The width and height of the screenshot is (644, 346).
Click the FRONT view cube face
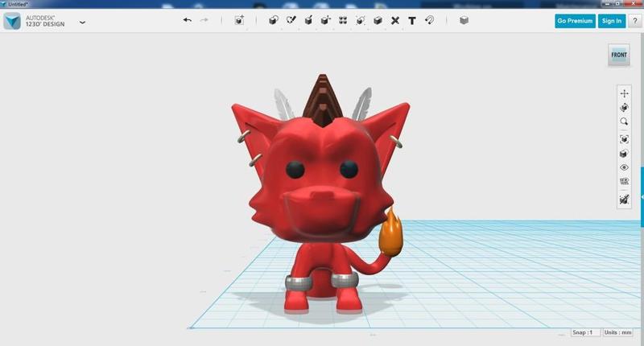tap(619, 55)
